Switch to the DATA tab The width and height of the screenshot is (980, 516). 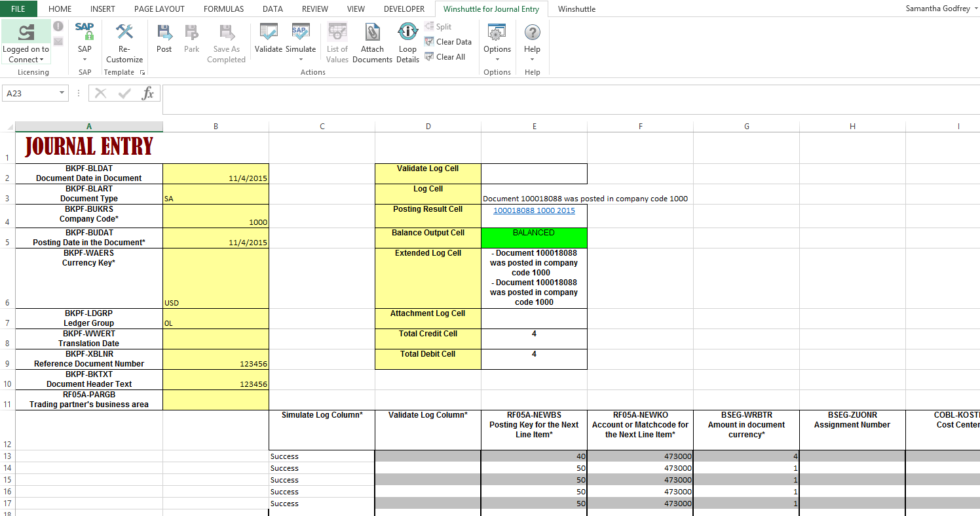click(x=273, y=9)
